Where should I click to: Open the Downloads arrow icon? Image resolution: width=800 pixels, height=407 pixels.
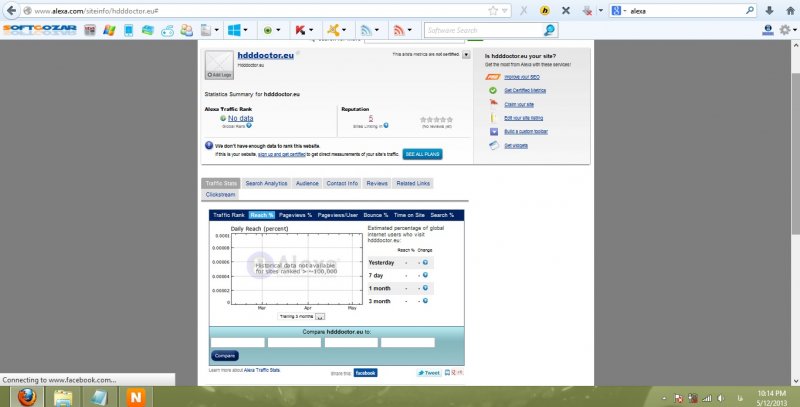pos(769,10)
